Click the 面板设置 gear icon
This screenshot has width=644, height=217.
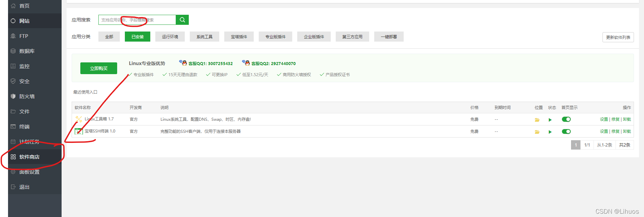click(13, 172)
